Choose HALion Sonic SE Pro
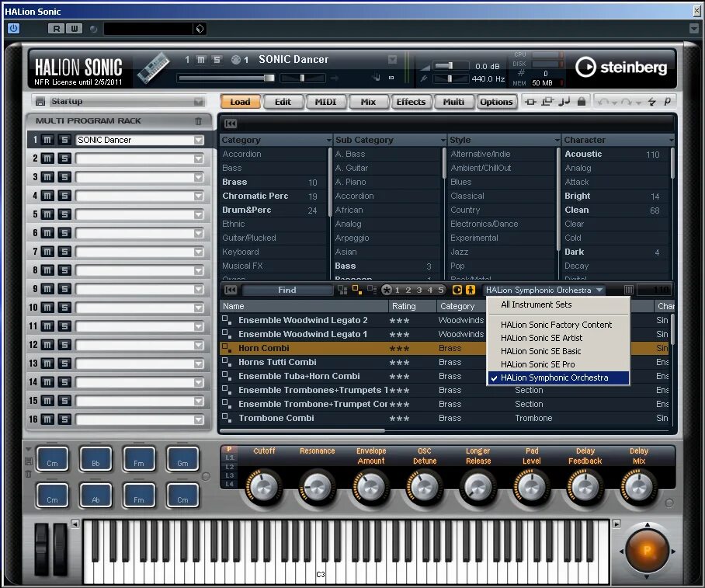 point(558,364)
